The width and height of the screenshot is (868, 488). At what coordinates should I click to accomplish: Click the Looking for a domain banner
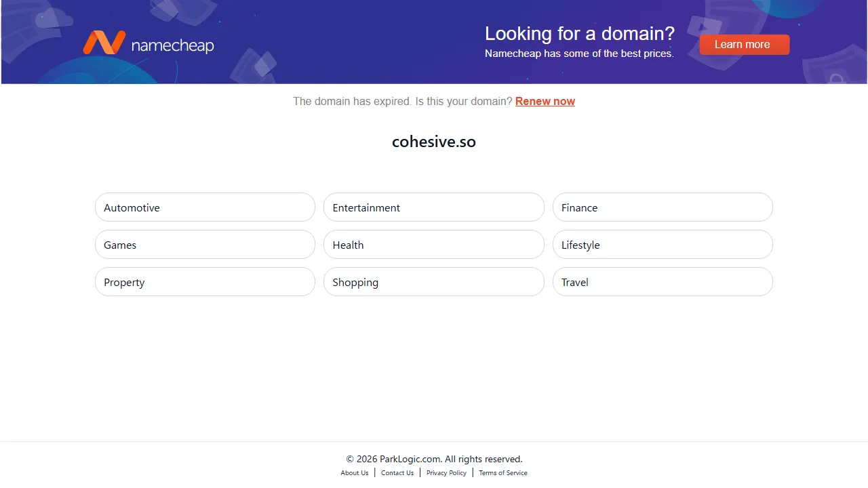(580, 33)
